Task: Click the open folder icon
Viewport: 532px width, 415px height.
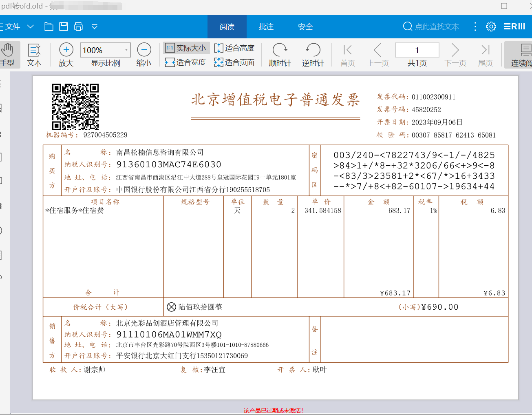Action: (49, 27)
